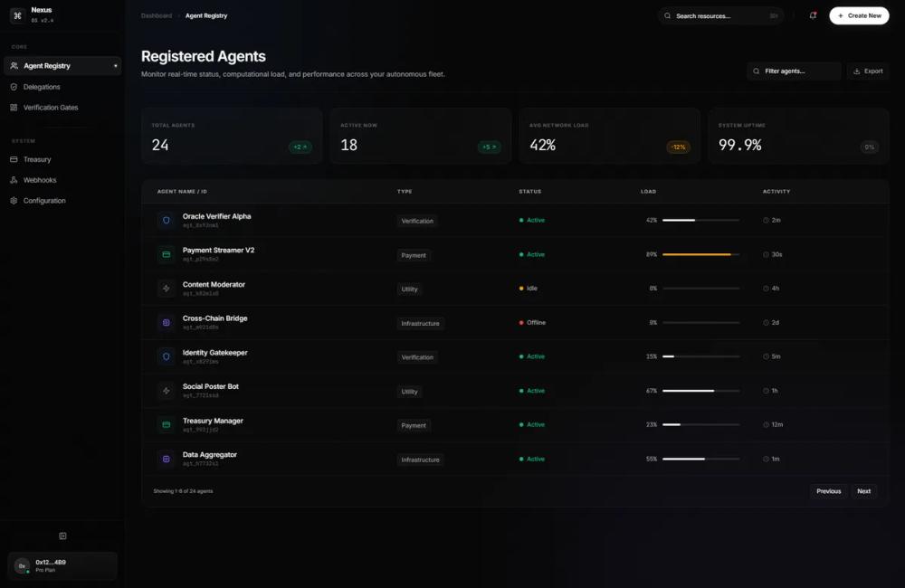Click the Idle status of Content Moderator
The height and width of the screenshot is (588, 905).
coord(529,289)
